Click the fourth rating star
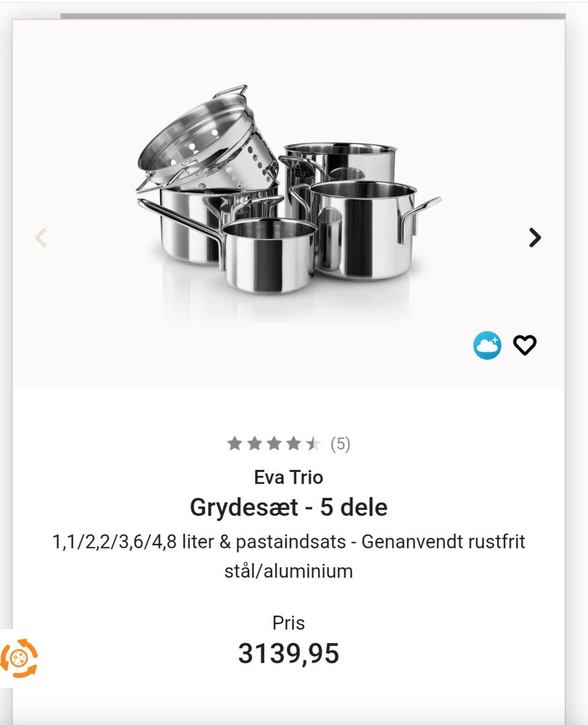Viewport: 588px width, 725px height. point(293,444)
